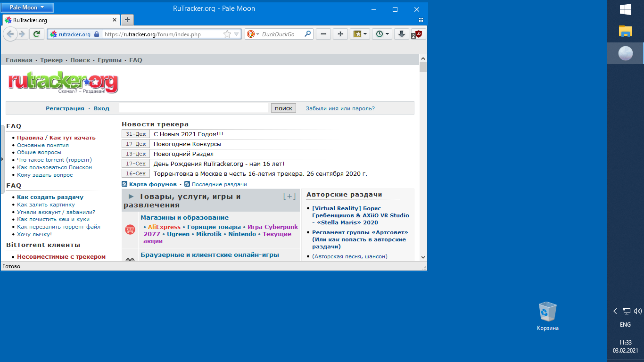644x362 pixels.
Task: Open Как создать раздачу link
Action: coord(50,197)
